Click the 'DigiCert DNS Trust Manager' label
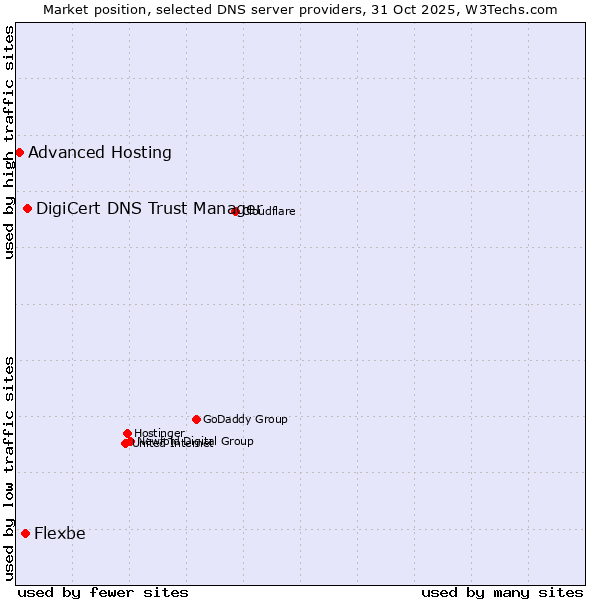Screen dimensions: 600x600 click(148, 208)
